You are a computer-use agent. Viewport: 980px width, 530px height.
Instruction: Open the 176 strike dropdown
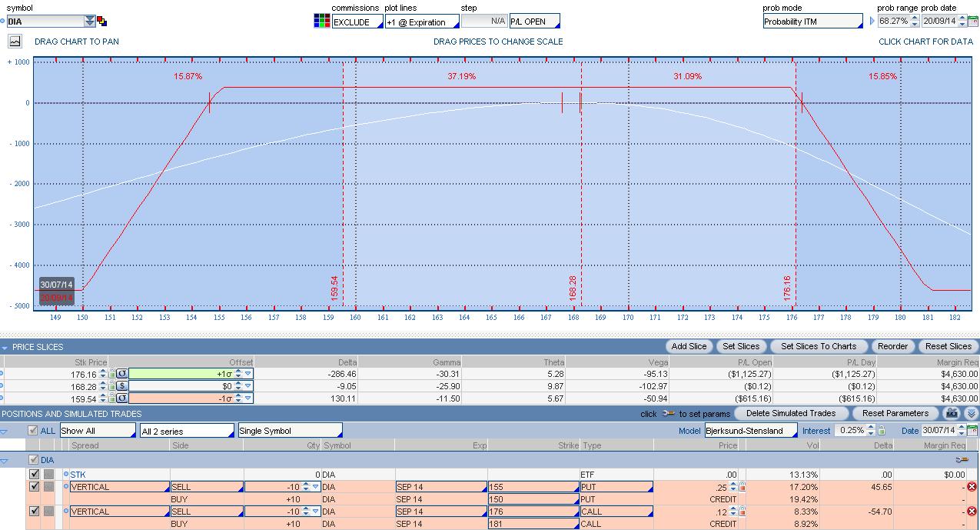[533, 512]
